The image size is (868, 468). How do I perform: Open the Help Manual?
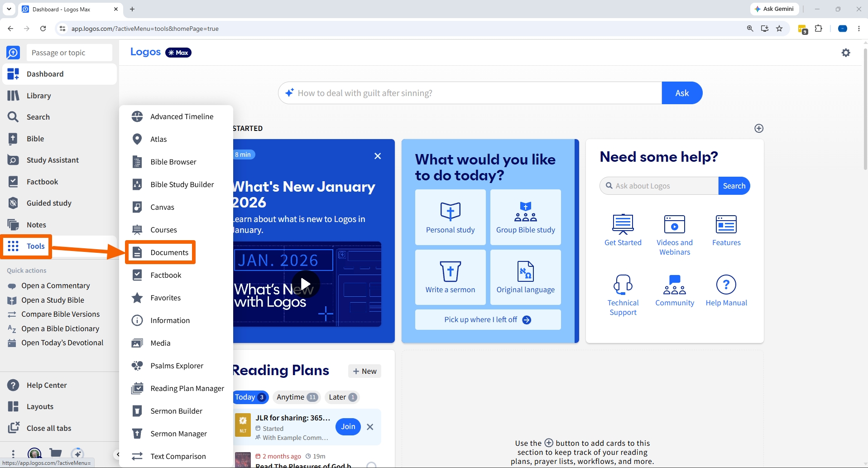pos(726,291)
